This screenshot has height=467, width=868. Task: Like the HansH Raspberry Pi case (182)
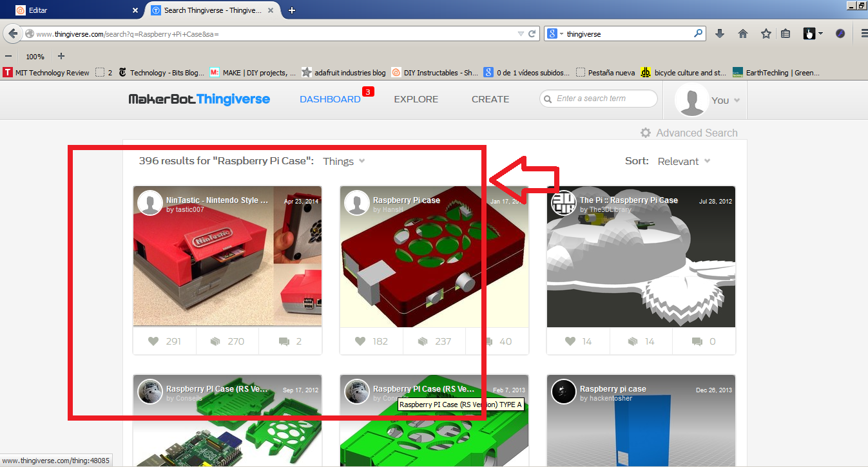(x=360, y=341)
